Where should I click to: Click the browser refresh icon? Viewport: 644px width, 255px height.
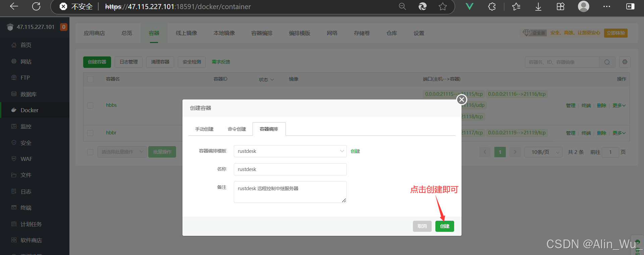pyautogui.click(x=36, y=6)
